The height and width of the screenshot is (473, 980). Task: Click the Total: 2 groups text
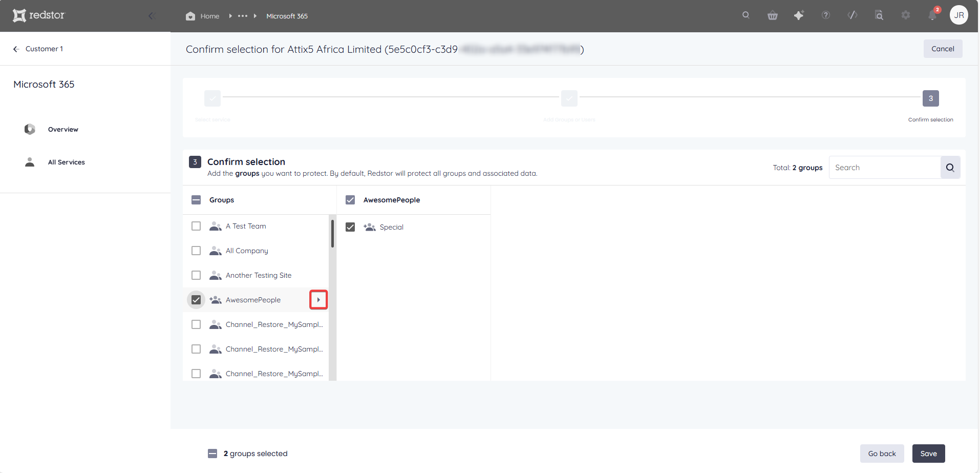point(798,168)
